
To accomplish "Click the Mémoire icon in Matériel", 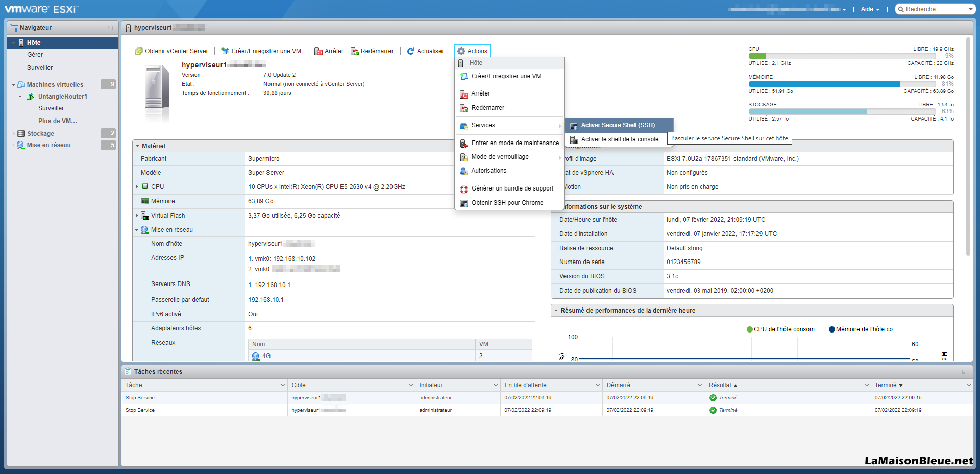I will point(145,201).
